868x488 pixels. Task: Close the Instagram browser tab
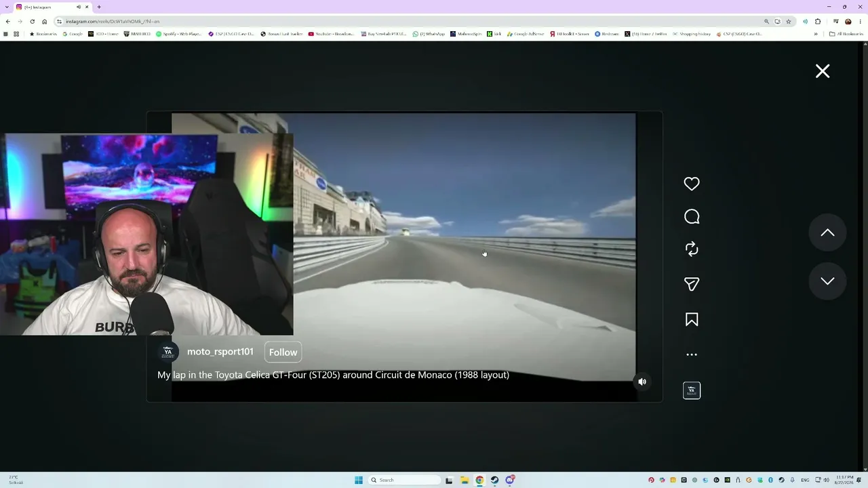coord(87,7)
